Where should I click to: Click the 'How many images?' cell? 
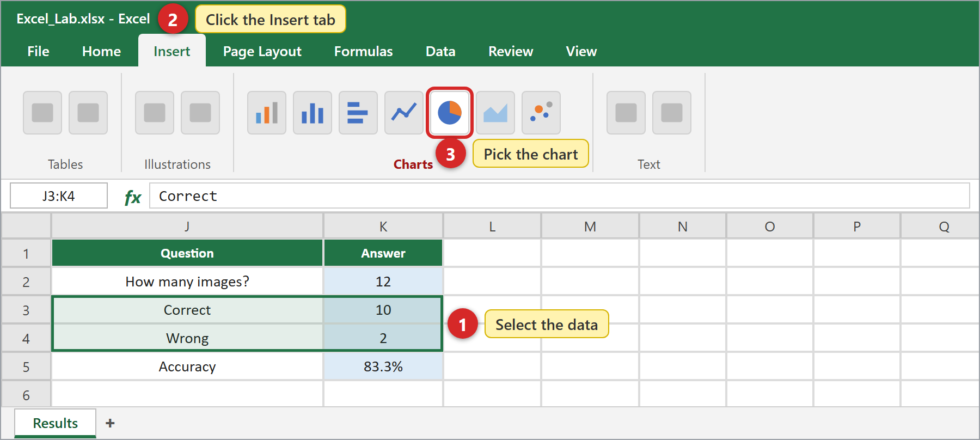[187, 282]
